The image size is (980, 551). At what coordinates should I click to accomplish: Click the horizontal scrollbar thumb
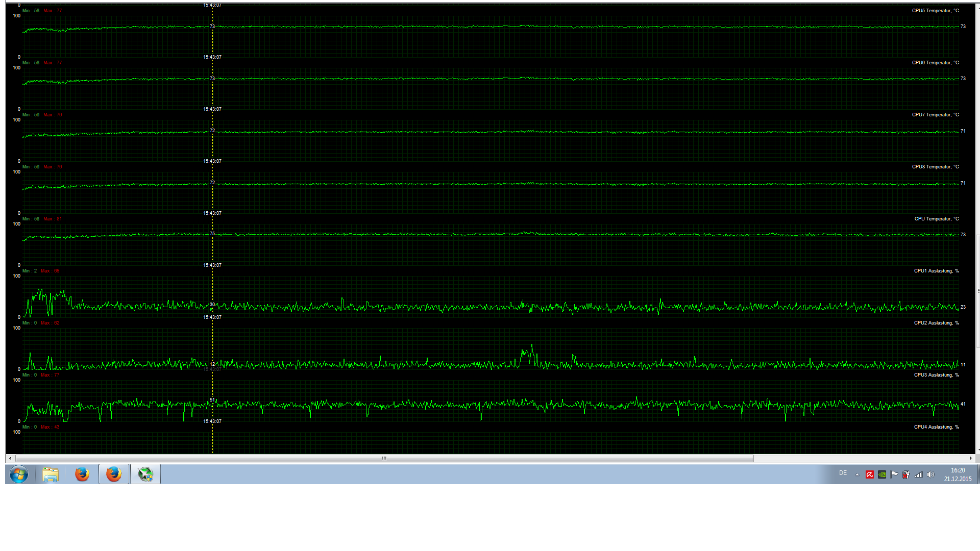(384, 458)
